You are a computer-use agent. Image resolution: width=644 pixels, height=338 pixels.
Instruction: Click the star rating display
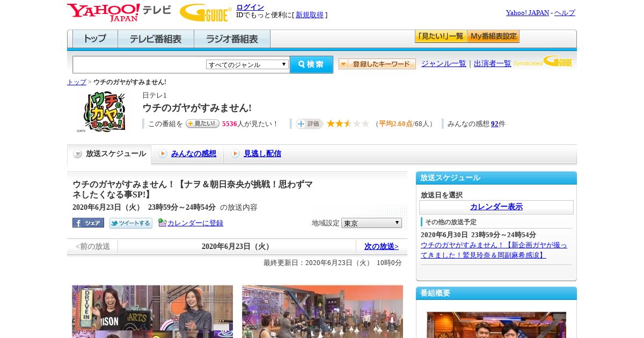coord(348,123)
